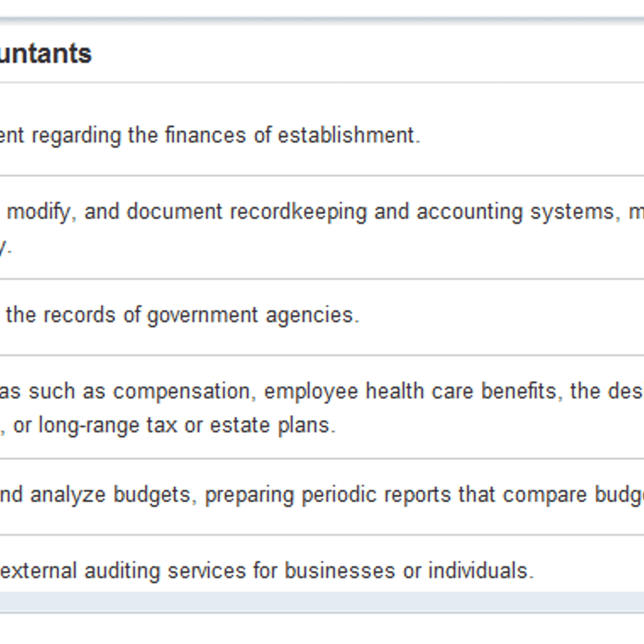Select the 'finances of establishment' task row

pyautogui.click(x=322, y=129)
